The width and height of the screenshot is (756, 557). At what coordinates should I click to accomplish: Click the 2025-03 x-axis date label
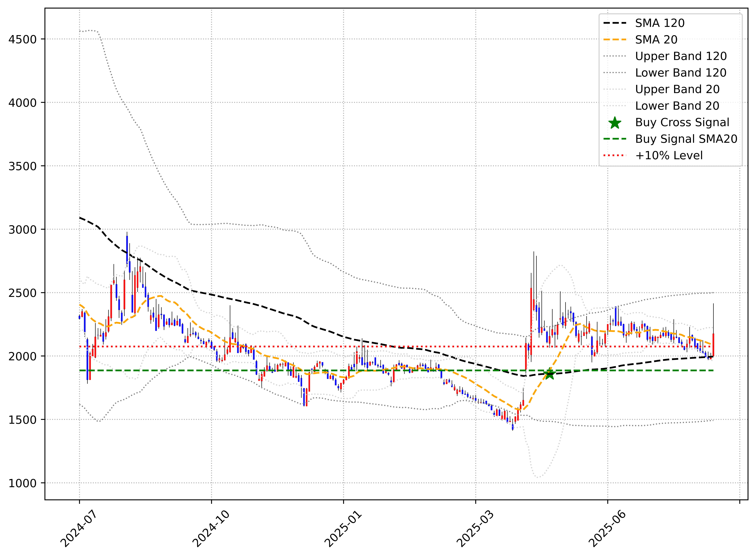[x=475, y=529]
